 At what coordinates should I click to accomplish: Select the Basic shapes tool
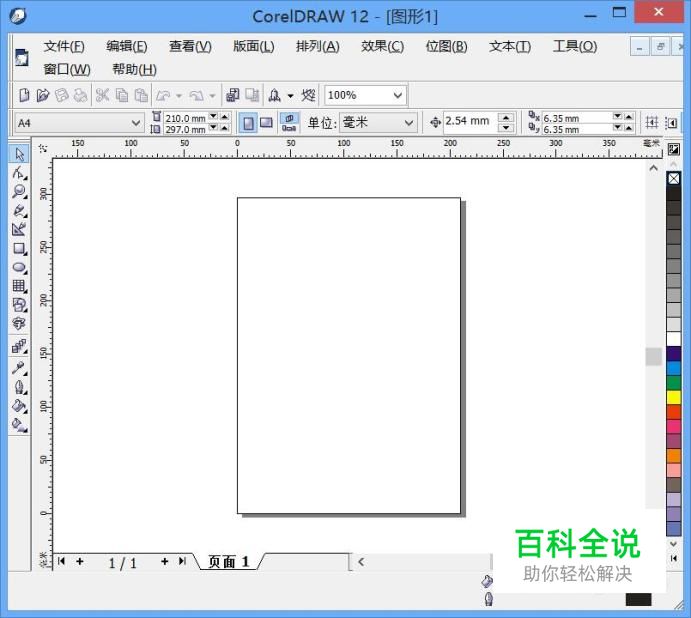pos(19,305)
